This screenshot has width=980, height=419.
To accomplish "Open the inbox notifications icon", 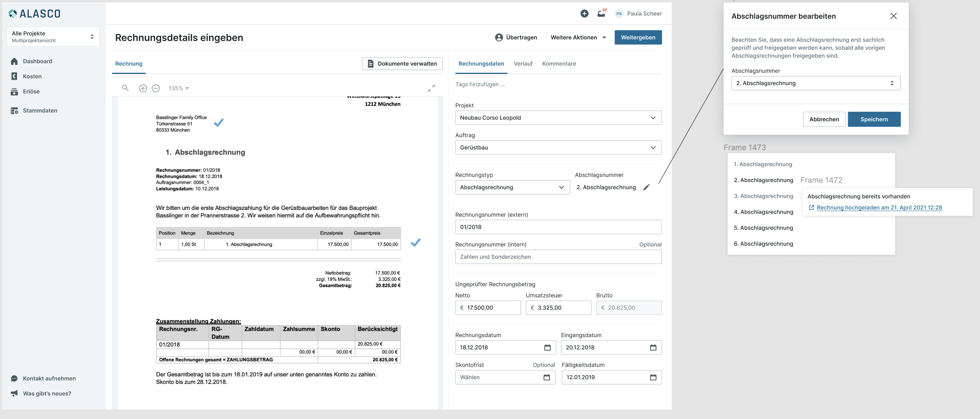I will 601,14.
